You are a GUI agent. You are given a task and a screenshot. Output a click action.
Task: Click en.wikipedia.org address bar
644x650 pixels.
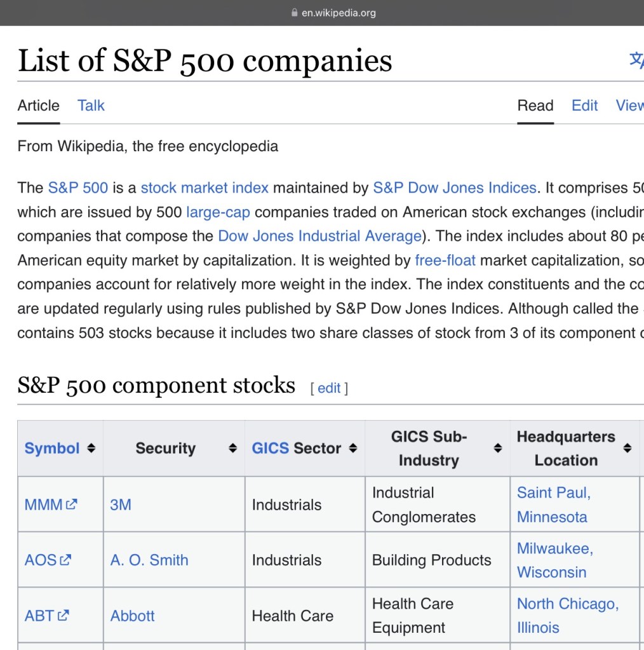[338, 13]
